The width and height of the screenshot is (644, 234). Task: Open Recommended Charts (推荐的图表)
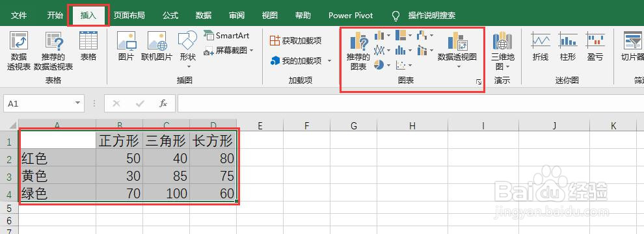[x=358, y=51]
